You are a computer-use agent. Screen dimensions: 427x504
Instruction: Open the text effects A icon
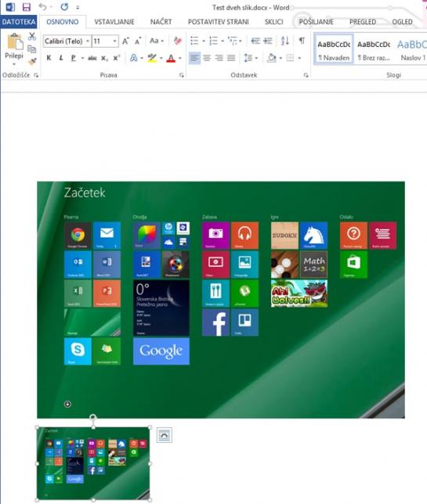point(133,58)
